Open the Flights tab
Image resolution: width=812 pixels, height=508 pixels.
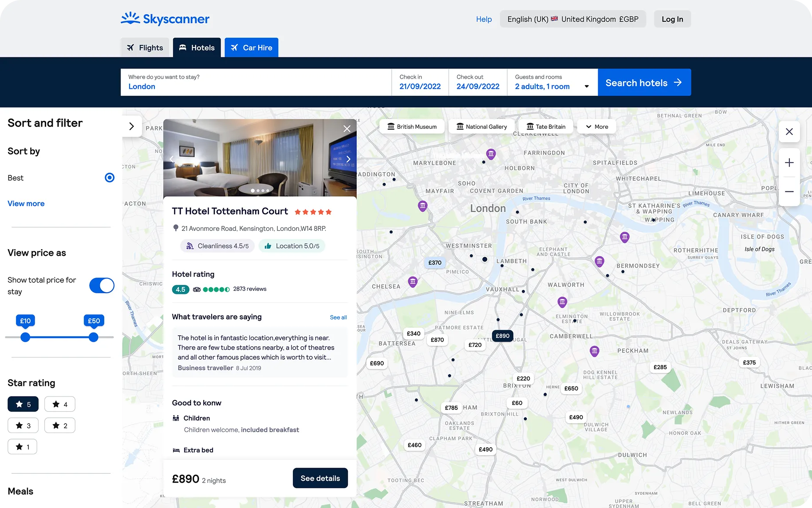coord(145,48)
